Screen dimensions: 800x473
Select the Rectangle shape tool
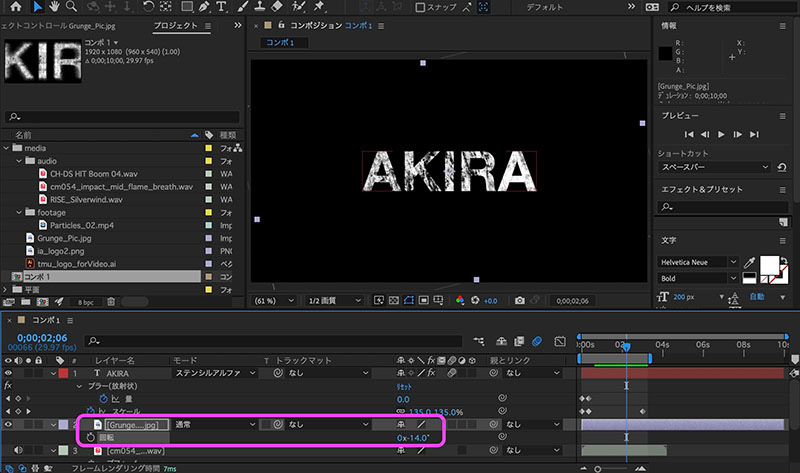click(187, 7)
